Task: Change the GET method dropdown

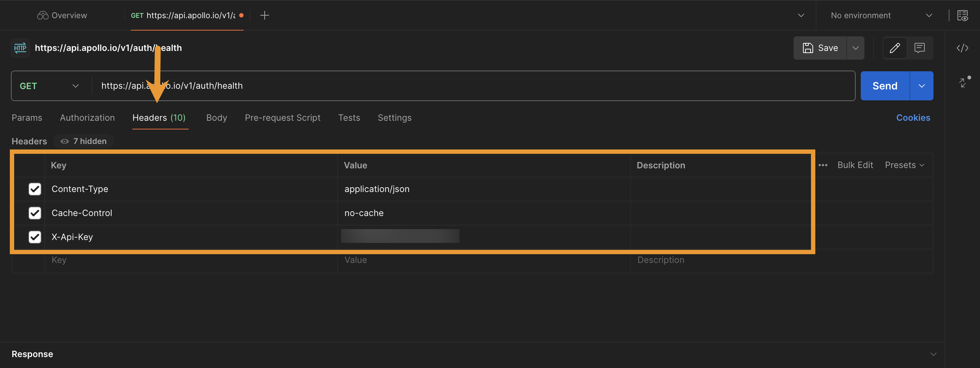Action: 50,85
